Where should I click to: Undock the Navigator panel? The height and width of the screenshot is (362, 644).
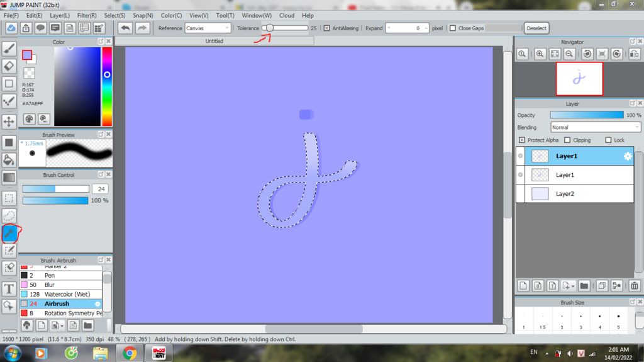633,42
